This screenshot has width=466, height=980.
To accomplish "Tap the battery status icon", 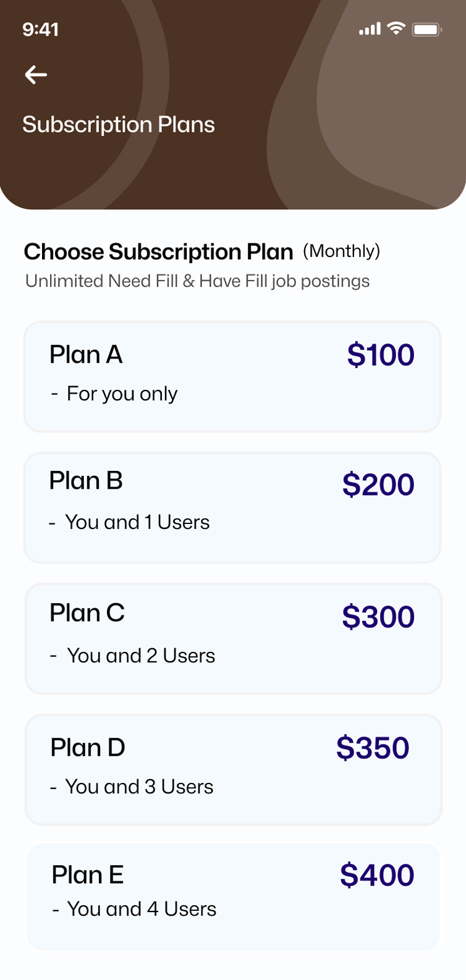I will pos(426,29).
